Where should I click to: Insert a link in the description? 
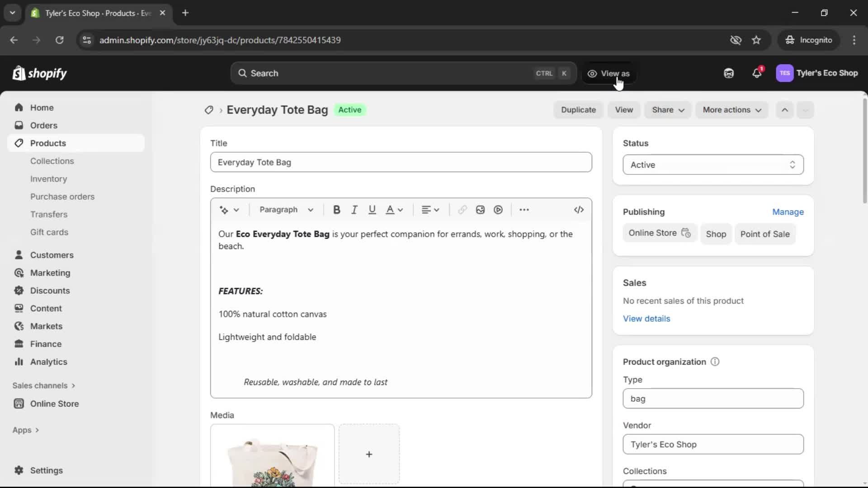tap(462, 210)
